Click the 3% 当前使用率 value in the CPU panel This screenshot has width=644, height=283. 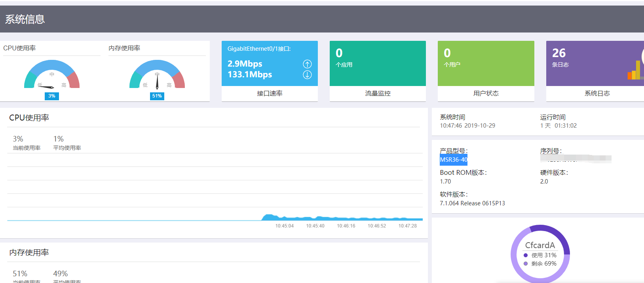pyautogui.click(x=18, y=139)
